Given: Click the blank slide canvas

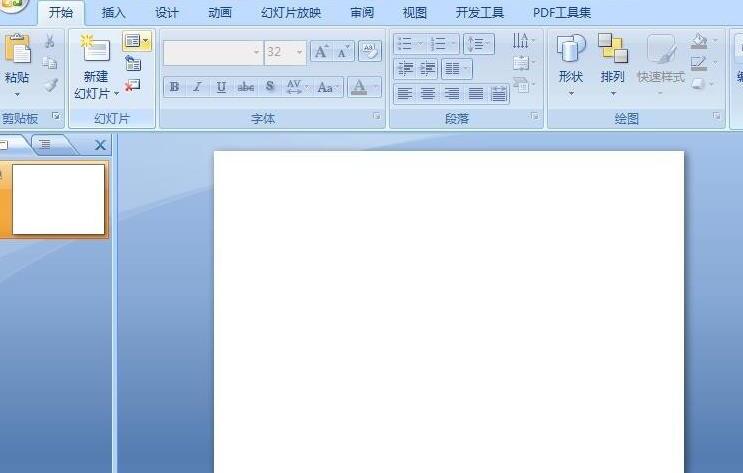Looking at the screenshot, I should point(449,312).
